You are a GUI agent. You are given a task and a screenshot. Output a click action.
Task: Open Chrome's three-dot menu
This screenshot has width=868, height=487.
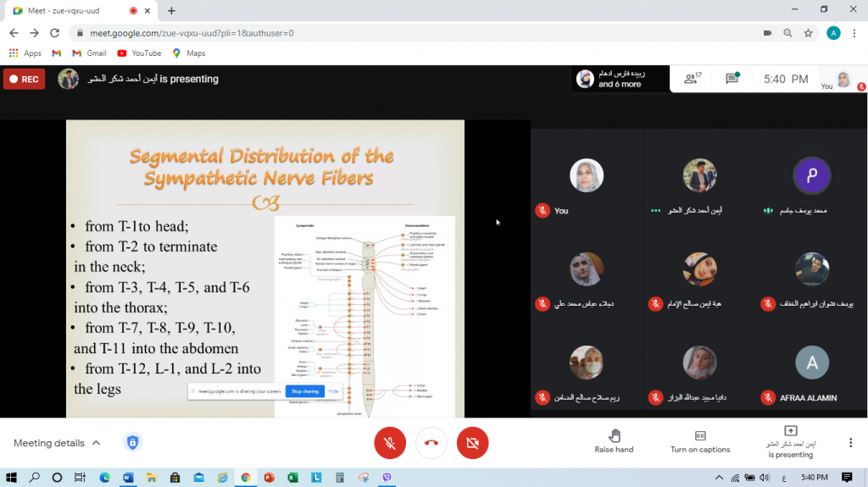pos(854,33)
